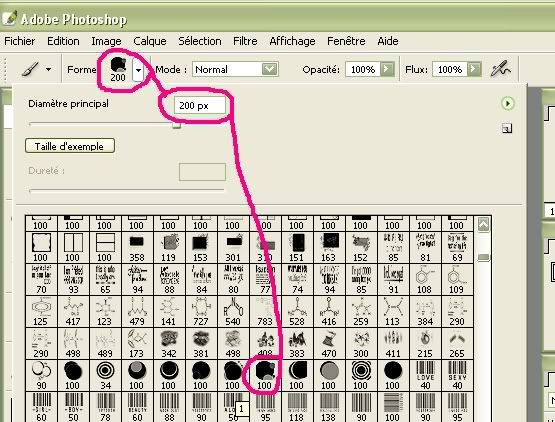Select the SEXY barcode brush 40
555x422 pixels.
457,375
